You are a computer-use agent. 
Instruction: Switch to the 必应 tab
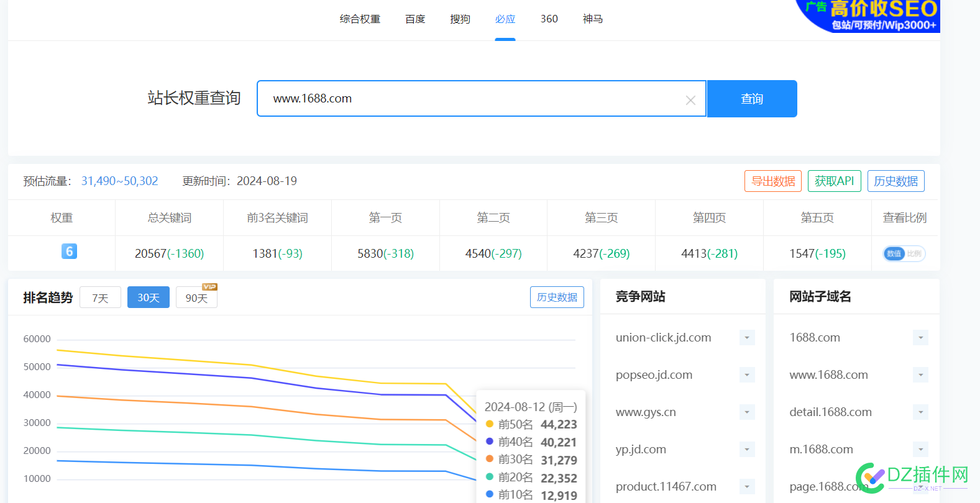(x=505, y=19)
